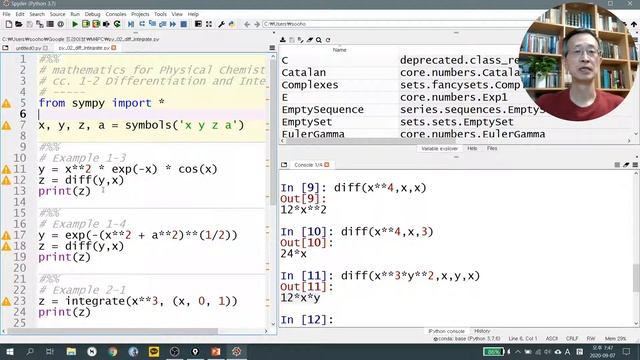Image resolution: width=640 pixels, height=360 pixels.
Task: Clear the console with eraser icon
Action: tap(626, 165)
